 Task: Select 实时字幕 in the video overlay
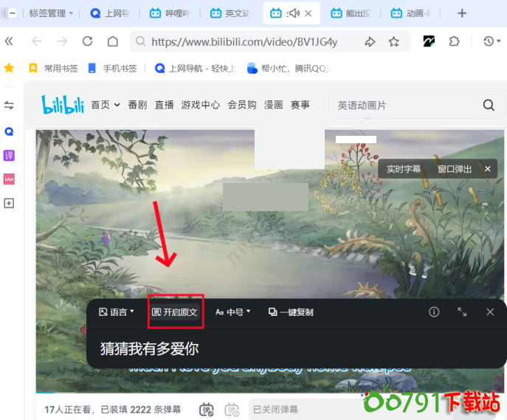[404, 169]
